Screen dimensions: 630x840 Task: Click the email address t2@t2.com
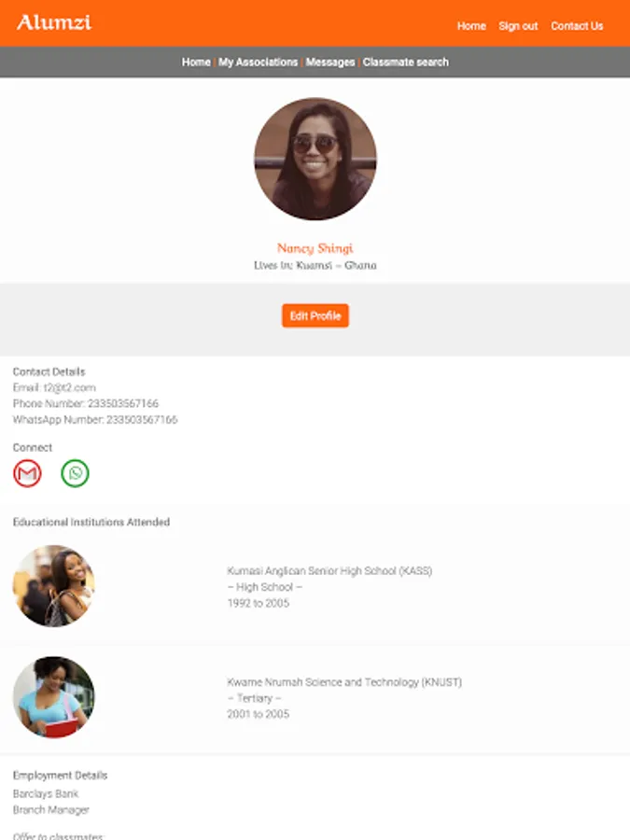click(70, 387)
